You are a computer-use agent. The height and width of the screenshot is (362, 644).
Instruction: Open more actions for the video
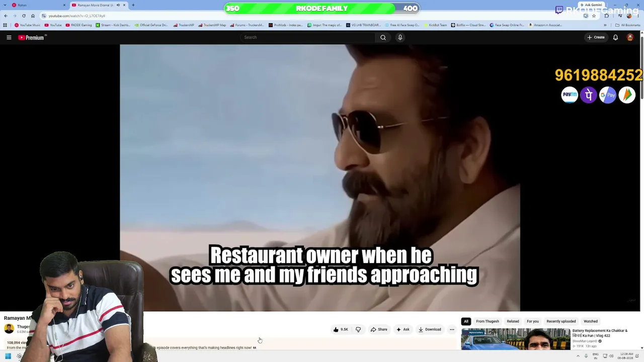[452, 329]
